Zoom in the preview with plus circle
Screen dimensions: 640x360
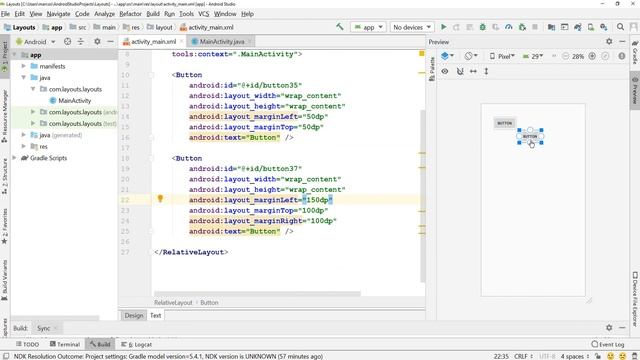(592, 56)
